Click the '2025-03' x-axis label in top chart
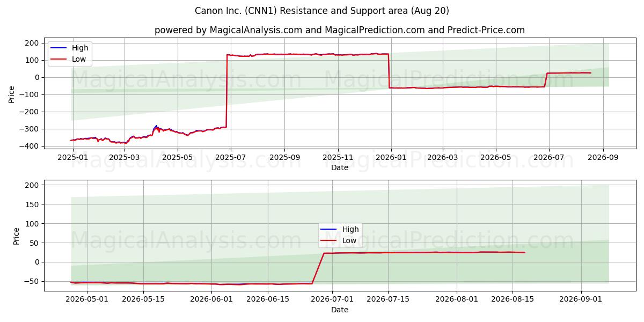The width and height of the screenshot is (644, 322). (x=125, y=158)
